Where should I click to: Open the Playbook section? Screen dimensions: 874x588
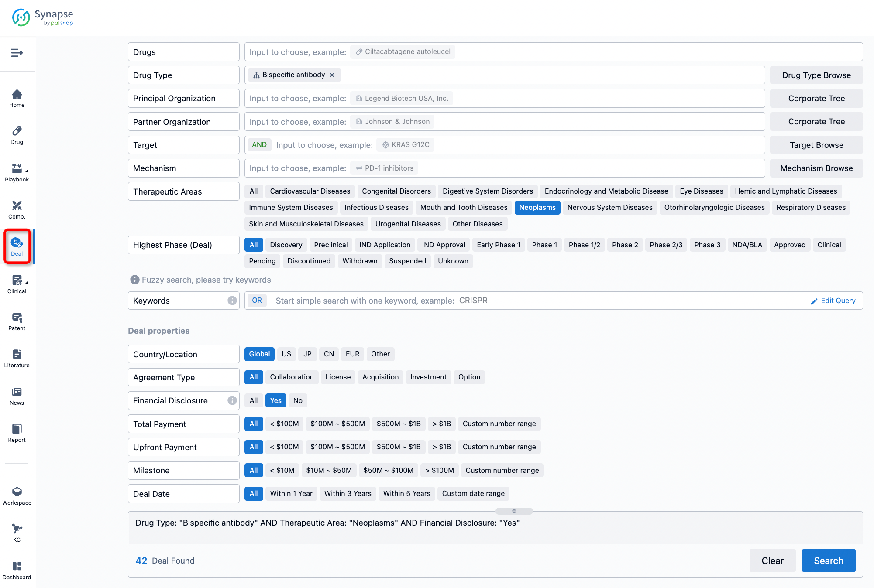point(18,172)
